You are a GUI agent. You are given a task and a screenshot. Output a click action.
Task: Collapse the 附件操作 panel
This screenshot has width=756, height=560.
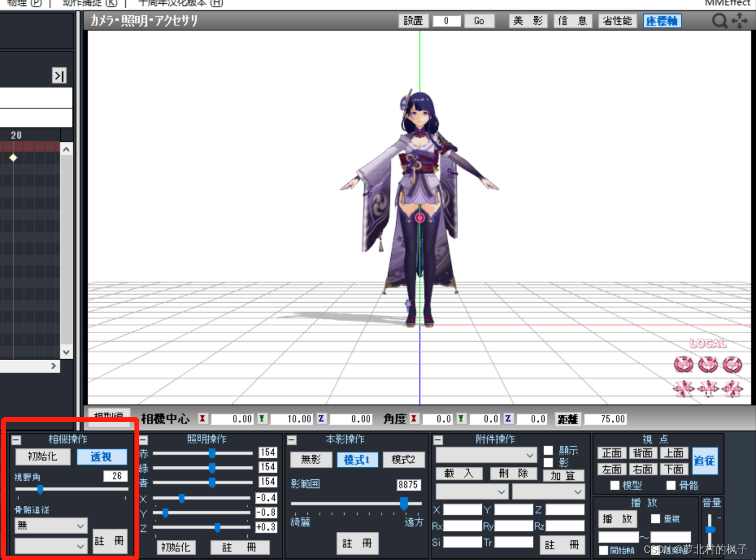[x=438, y=440]
